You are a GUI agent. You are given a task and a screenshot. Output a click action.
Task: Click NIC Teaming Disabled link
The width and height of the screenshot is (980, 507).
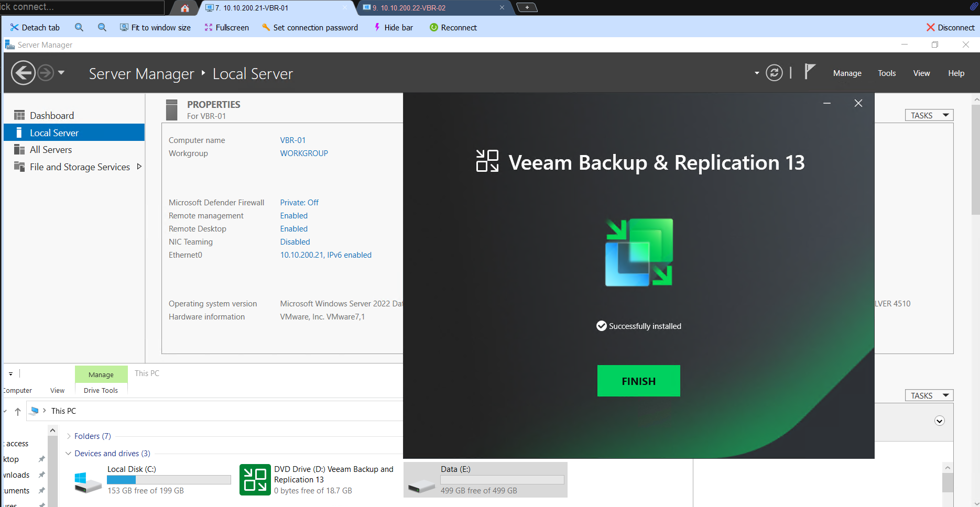point(295,242)
